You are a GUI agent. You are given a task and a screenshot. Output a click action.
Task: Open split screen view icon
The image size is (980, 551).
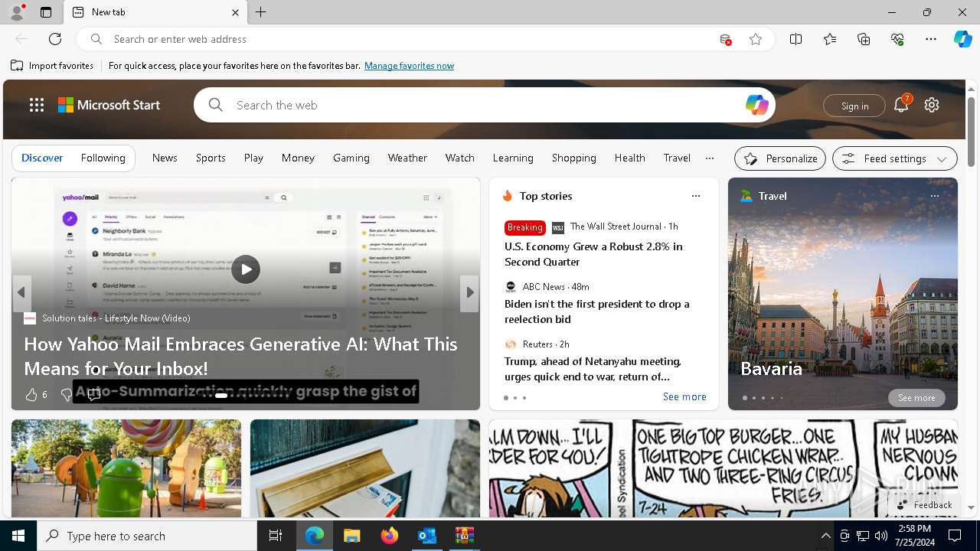click(796, 39)
